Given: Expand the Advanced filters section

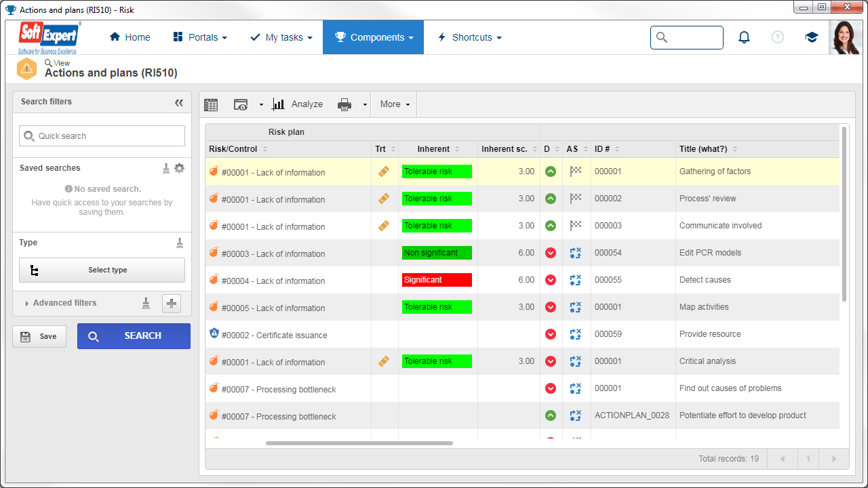Looking at the screenshot, I should pyautogui.click(x=60, y=303).
